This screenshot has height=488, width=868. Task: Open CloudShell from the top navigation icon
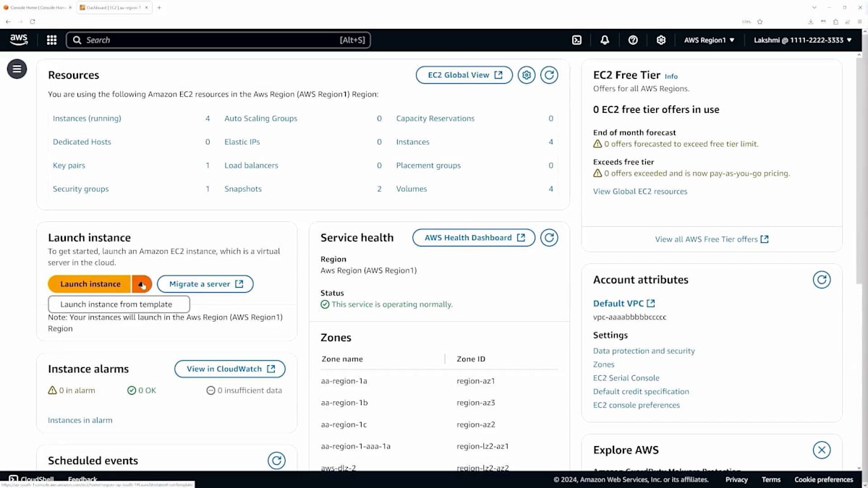[576, 40]
